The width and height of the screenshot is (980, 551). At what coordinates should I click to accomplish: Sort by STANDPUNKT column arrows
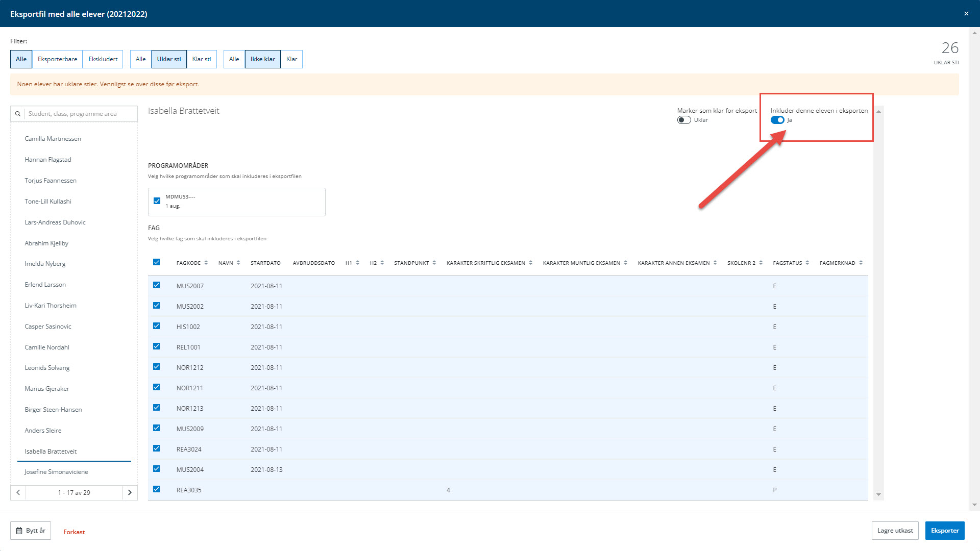coord(434,263)
